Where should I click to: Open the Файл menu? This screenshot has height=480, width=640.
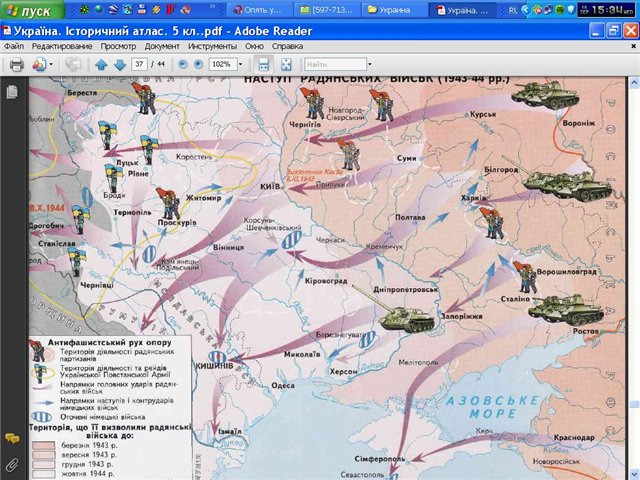(x=14, y=46)
